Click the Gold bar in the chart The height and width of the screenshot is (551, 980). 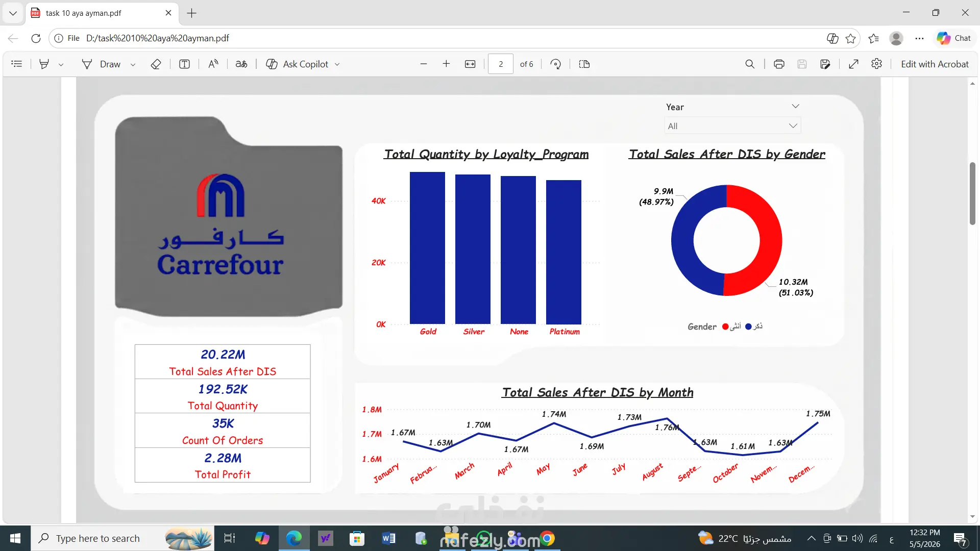(427, 248)
